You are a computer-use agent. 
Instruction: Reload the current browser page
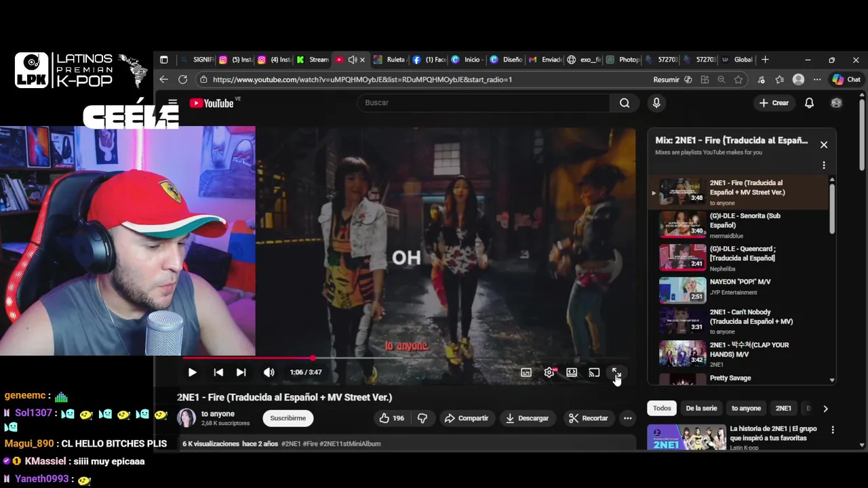[182, 79]
